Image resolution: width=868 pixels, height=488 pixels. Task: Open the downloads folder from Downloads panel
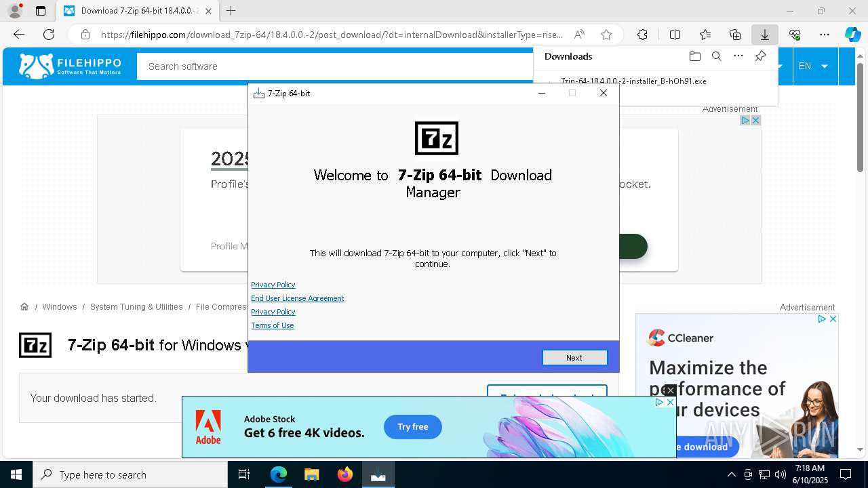coord(694,56)
